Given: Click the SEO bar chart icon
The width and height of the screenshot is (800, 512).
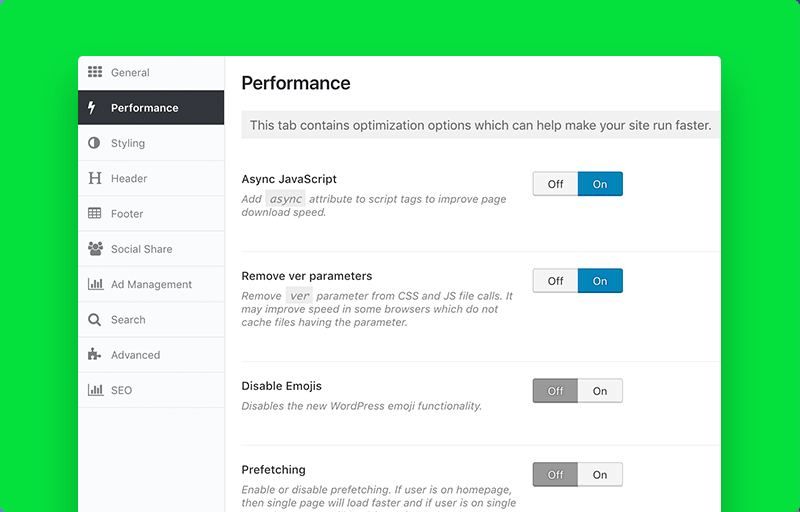Looking at the screenshot, I should pyautogui.click(x=95, y=390).
